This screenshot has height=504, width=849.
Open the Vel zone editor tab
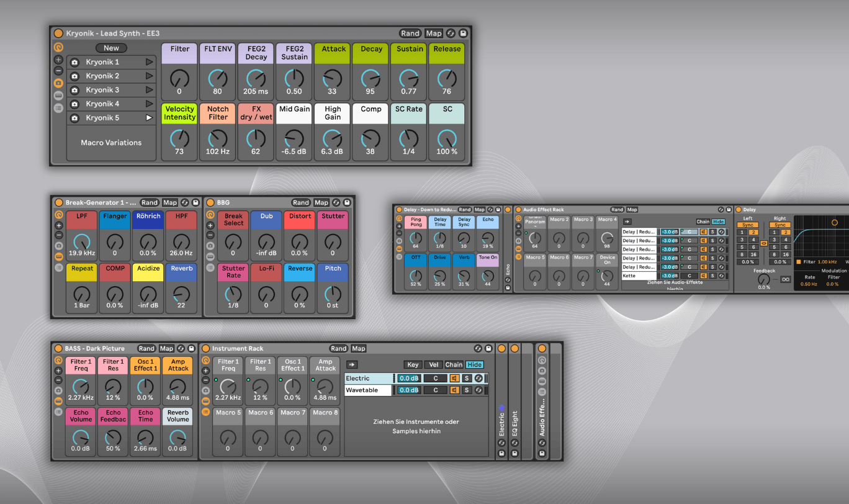pyautogui.click(x=433, y=365)
